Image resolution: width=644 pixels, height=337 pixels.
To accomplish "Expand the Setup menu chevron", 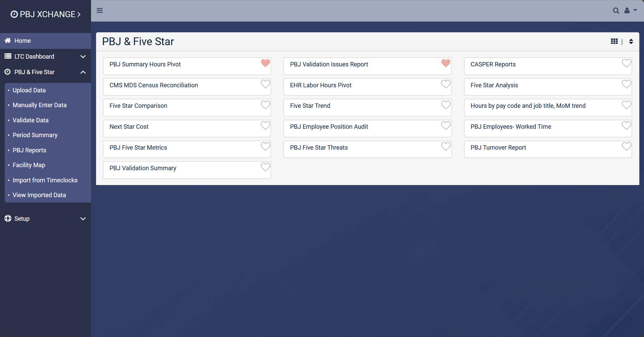I will (x=83, y=219).
